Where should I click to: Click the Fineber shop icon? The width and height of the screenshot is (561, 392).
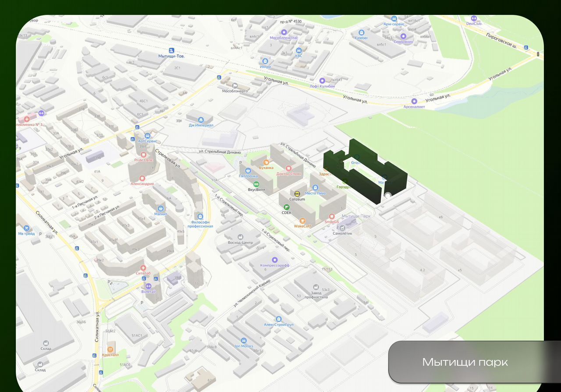(361, 32)
